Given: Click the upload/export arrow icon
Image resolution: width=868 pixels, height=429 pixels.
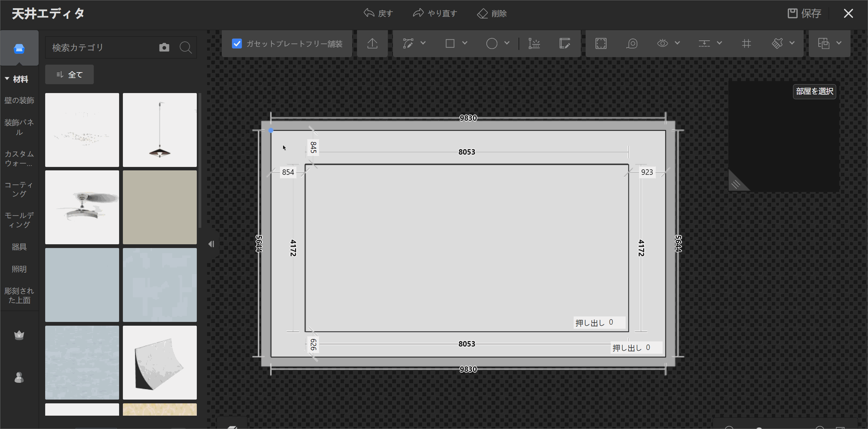Looking at the screenshot, I should pyautogui.click(x=372, y=43).
